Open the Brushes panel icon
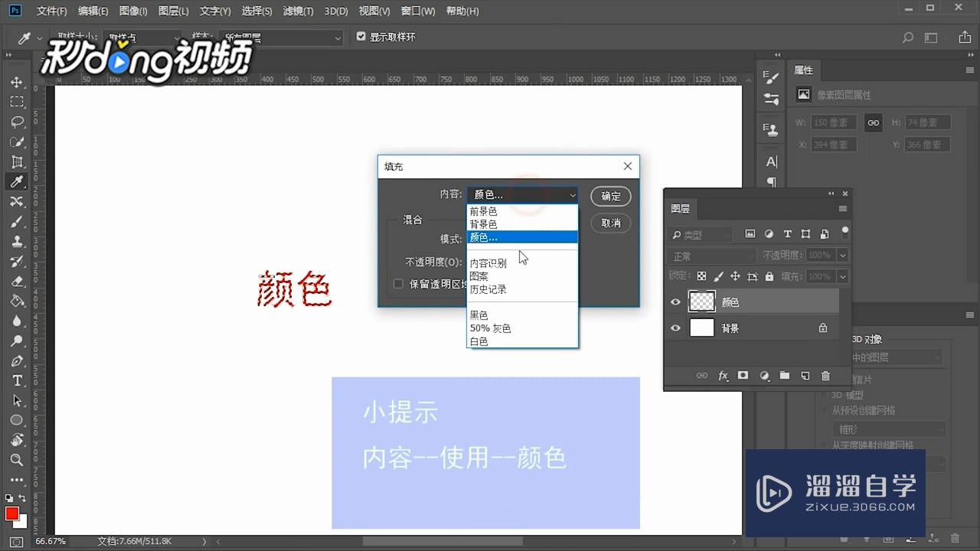Viewport: 980px width, 551px height. pos(771,77)
